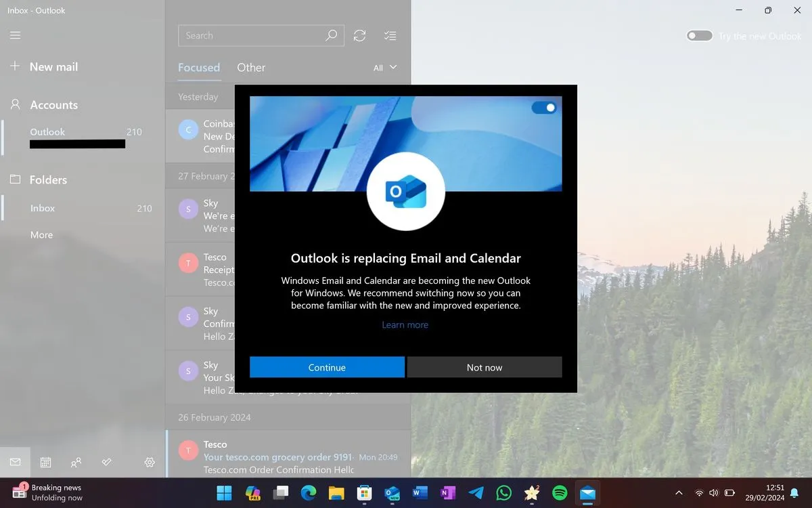Open the To Do checkmark icon
Screen dimensions: 812x508
tap(106, 462)
